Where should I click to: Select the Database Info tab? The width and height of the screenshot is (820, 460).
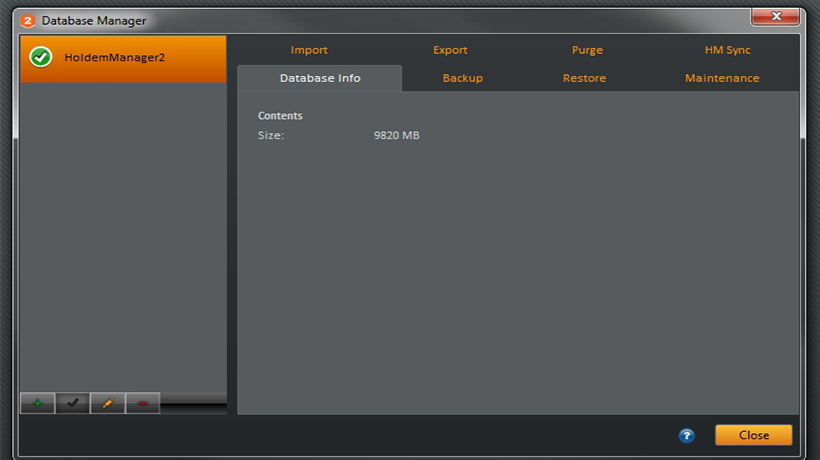(320, 78)
